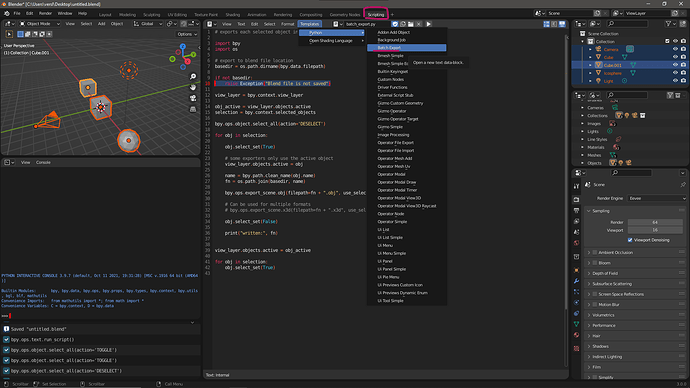Click the new text duplicate icon

coord(403,24)
